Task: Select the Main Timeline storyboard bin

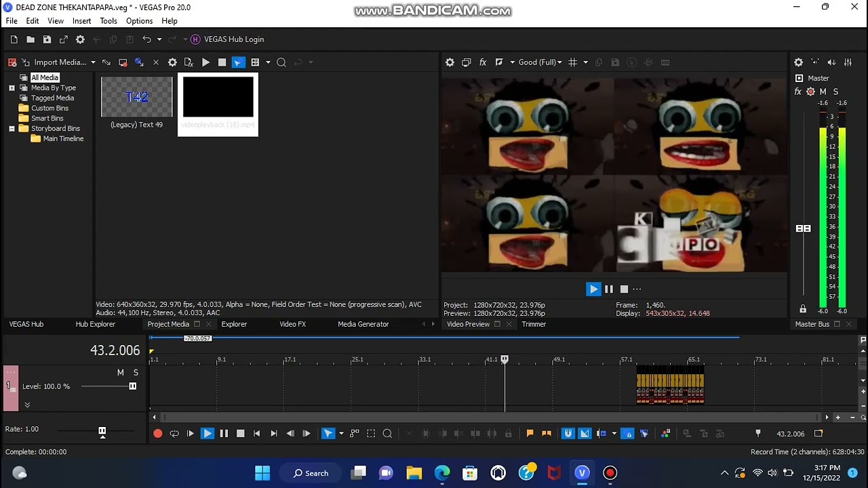Action: [x=63, y=138]
